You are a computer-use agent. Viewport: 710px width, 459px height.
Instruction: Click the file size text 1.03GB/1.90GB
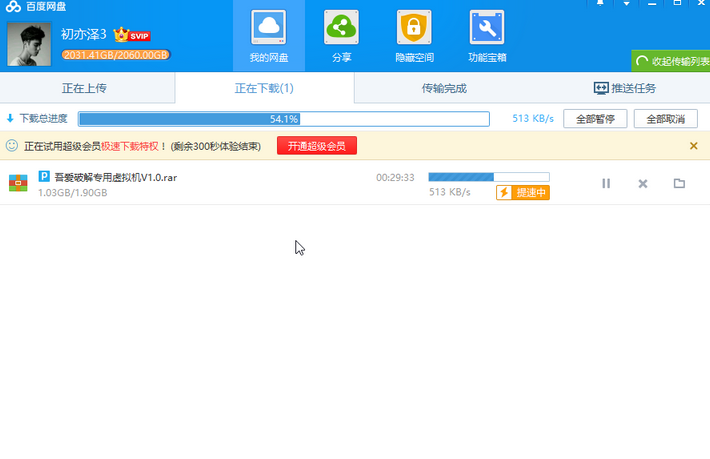point(72,193)
